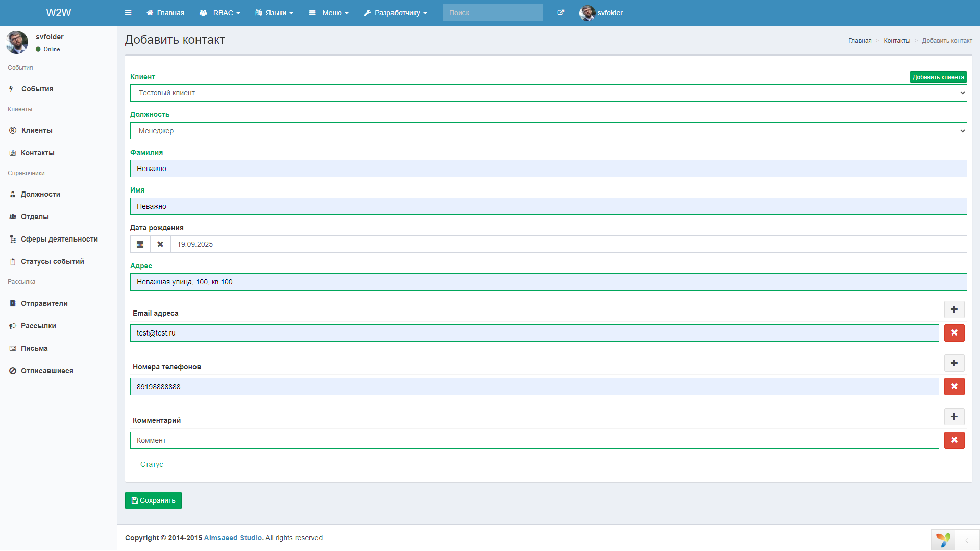This screenshot has width=980, height=551.
Task: Click the sidebar svfolder profile photo
Action: (17, 42)
